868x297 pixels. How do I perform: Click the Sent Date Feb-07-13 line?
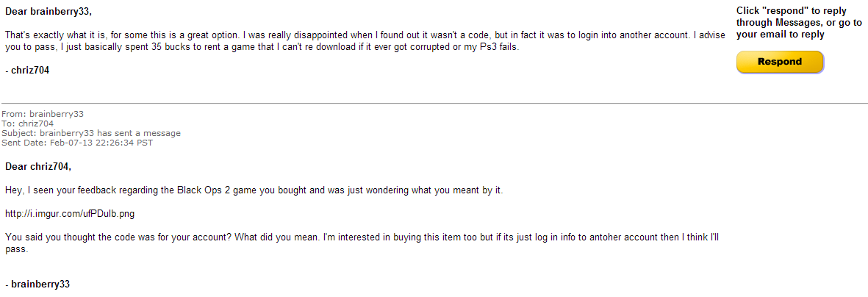[77, 143]
